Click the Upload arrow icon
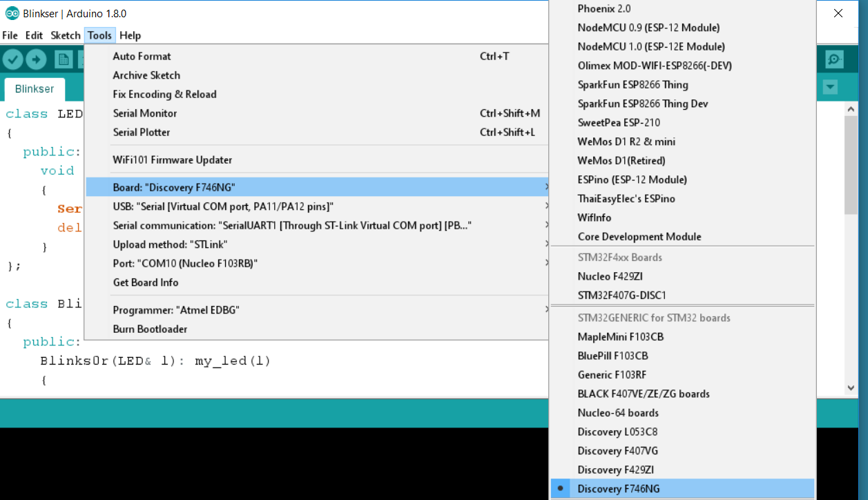This screenshot has width=868, height=500. pyautogui.click(x=37, y=59)
